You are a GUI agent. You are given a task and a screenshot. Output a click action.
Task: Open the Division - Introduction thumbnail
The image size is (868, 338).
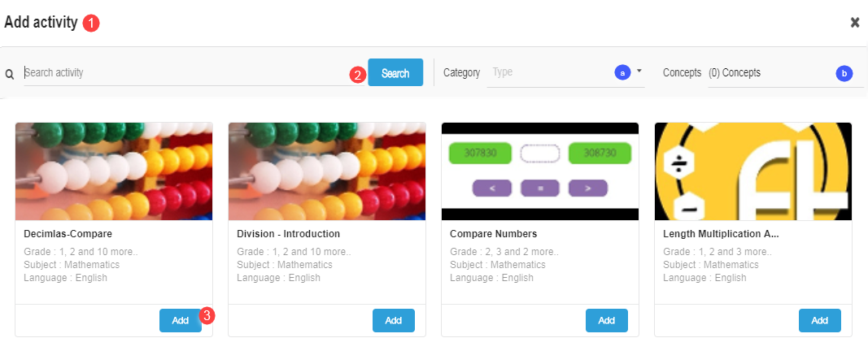click(327, 171)
